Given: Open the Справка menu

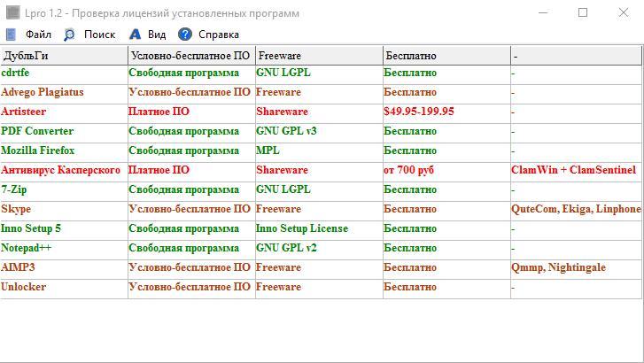Looking at the screenshot, I should pyautogui.click(x=219, y=35).
